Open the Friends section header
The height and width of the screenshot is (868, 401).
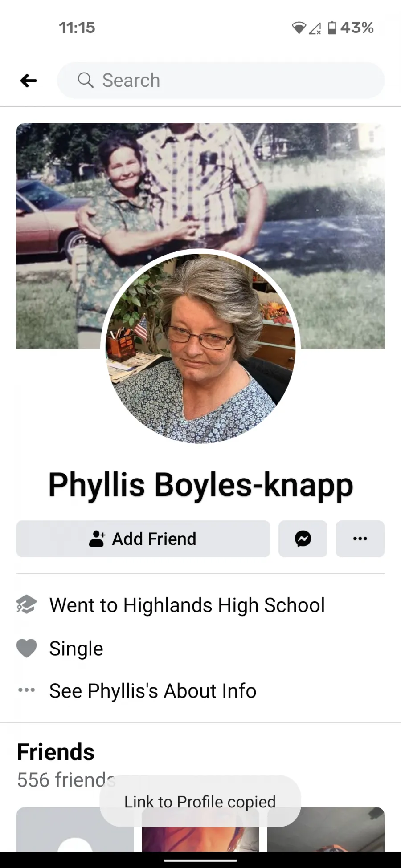pos(56,752)
